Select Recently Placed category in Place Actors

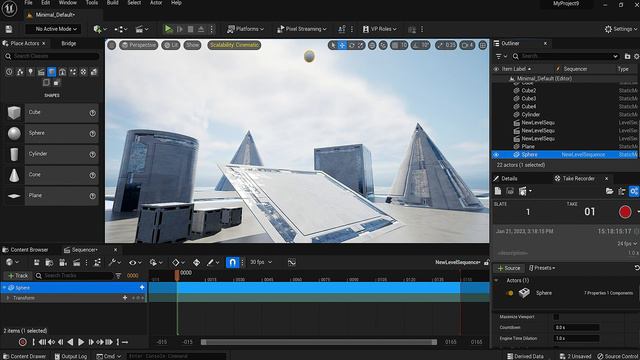9,72
